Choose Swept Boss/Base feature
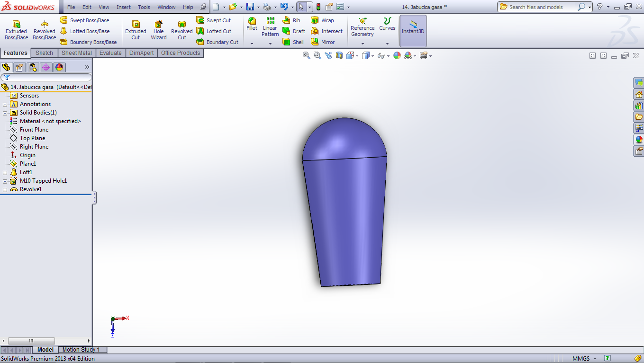Viewport: 644px width, 363px height. click(x=84, y=20)
